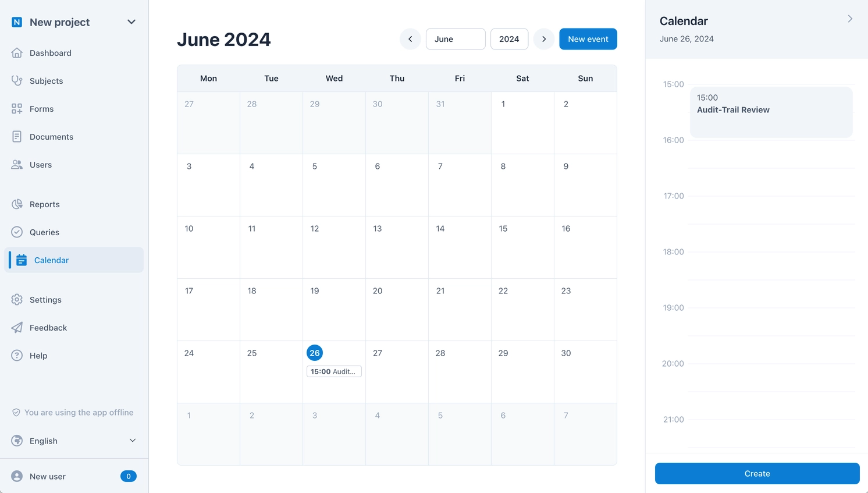Image resolution: width=868 pixels, height=493 pixels.
Task: Click the New event button
Action: tap(588, 39)
